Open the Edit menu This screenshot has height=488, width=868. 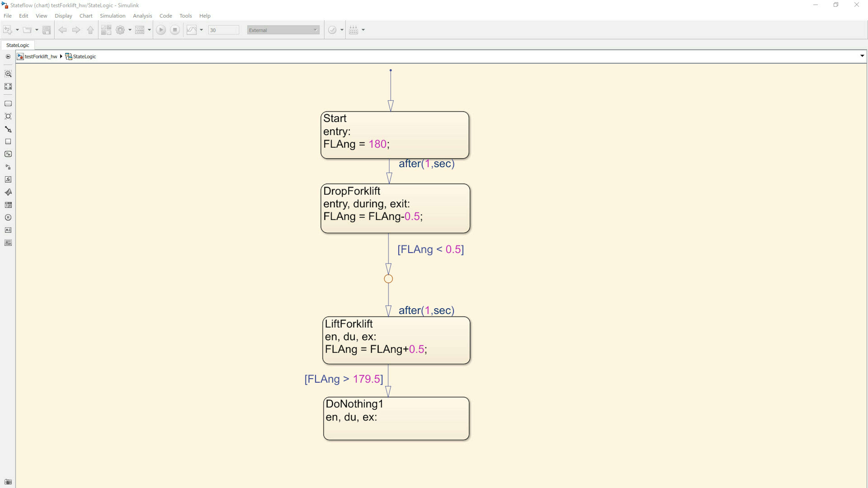tap(23, 16)
